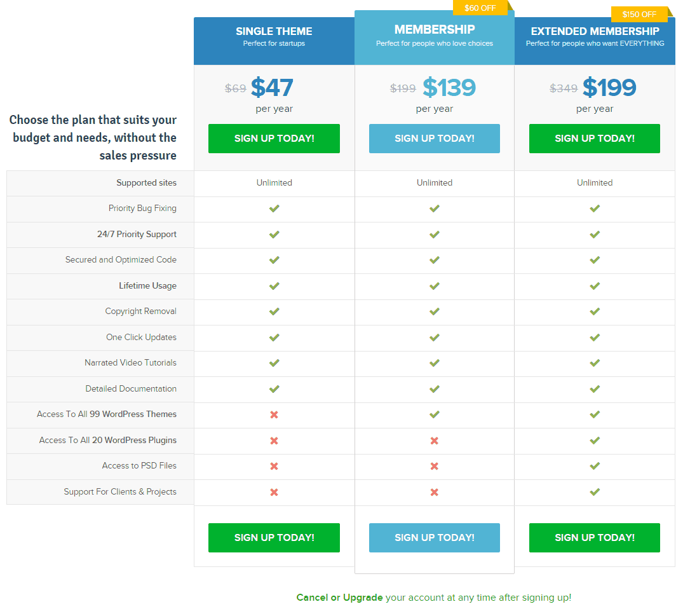Click the red X for Support For Clients under Membership

(x=434, y=492)
